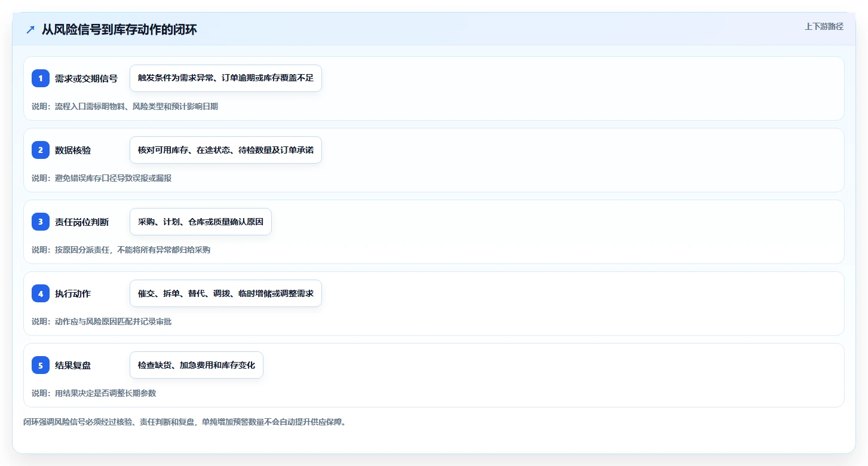Click the step 5 number badge

(41, 365)
